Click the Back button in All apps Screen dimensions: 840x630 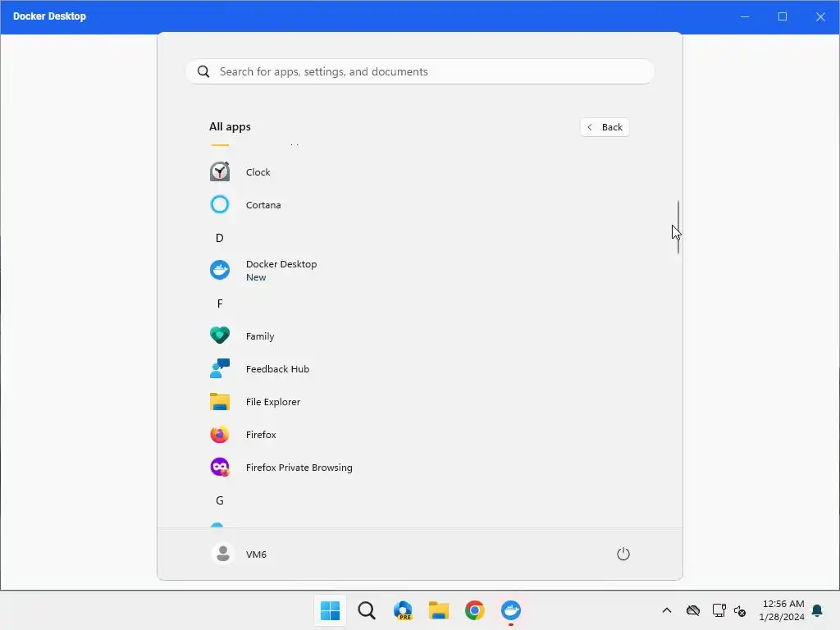click(x=605, y=127)
